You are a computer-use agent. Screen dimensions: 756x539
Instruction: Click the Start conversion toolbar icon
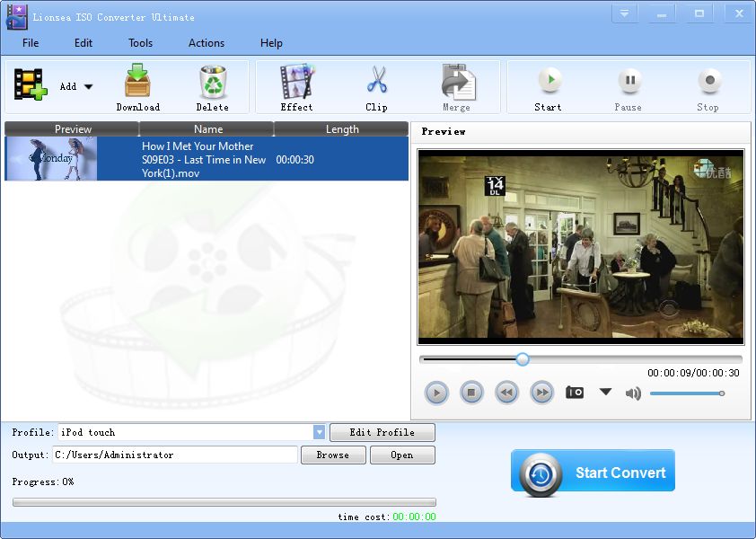click(x=549, y=88)
